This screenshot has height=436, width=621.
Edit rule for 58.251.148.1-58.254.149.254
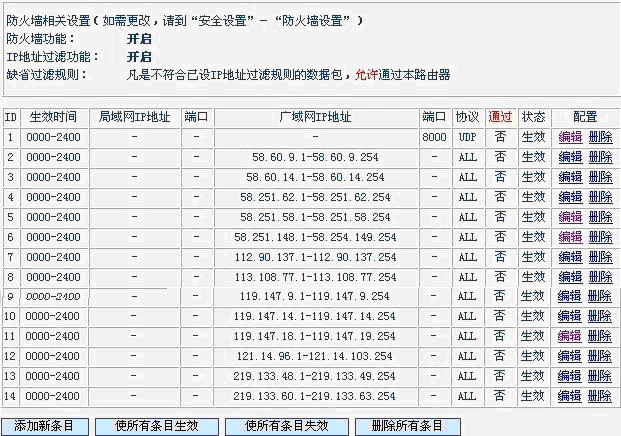point(569,237)
